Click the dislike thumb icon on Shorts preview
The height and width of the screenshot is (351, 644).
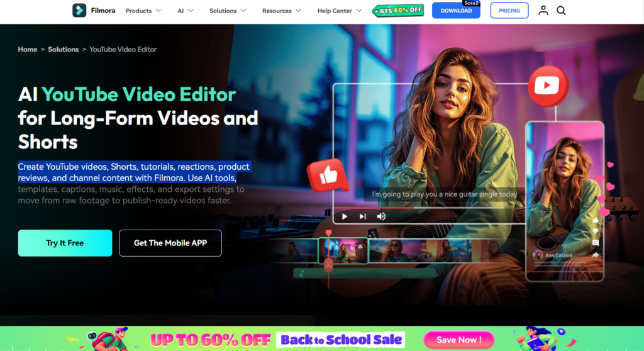click(596, 231)
